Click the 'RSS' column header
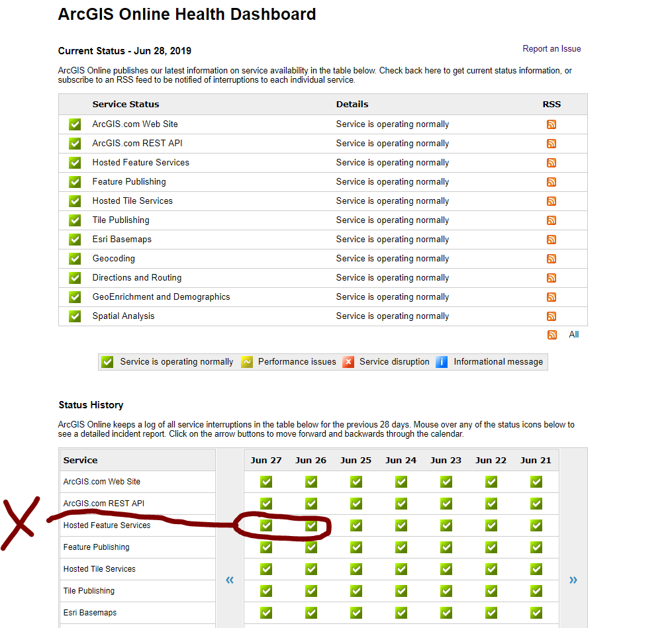The width and height of the screenshot is (672, 628). (x=552, y=104)
